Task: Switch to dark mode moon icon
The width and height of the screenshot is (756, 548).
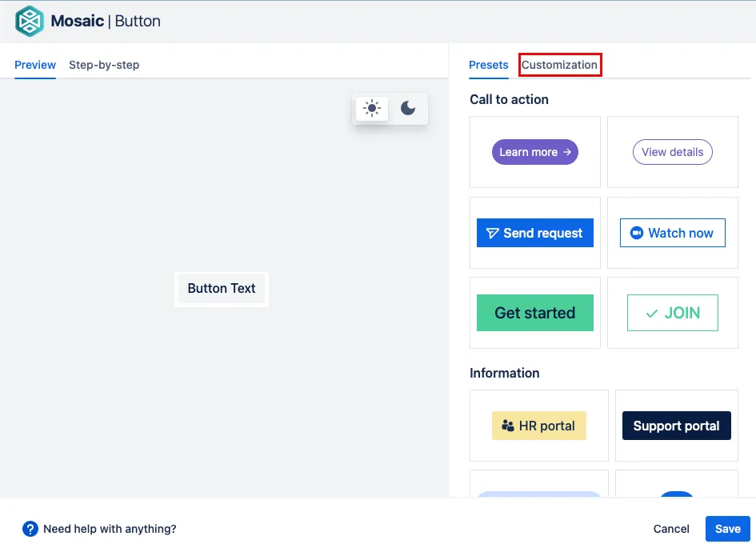Action: (x=408, y=108)
